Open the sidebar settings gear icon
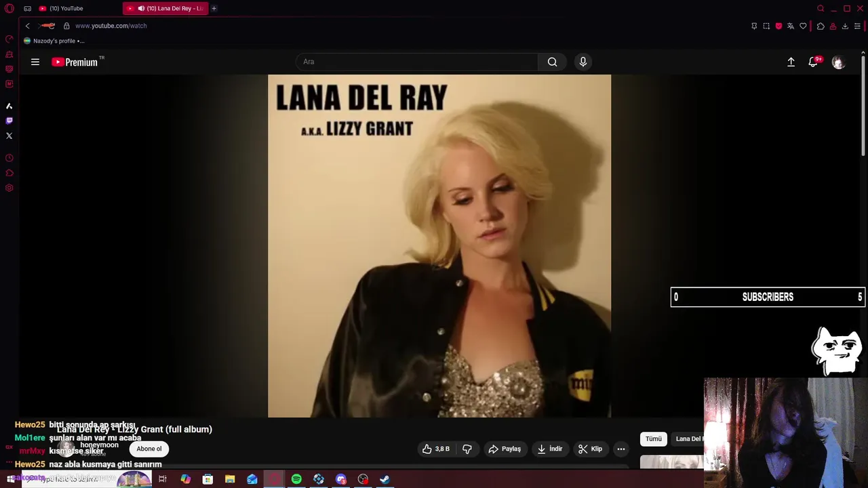The image size is (868, 488). 9,188
